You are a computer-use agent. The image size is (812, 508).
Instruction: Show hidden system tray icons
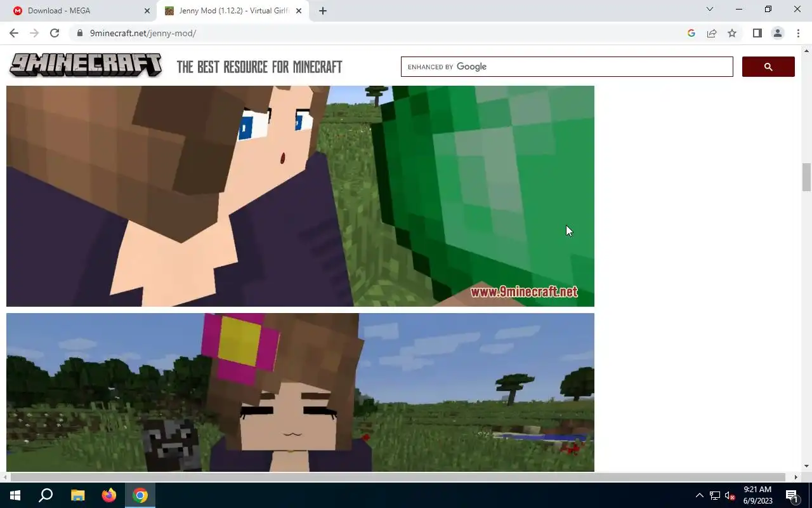(x=700, y=495)
